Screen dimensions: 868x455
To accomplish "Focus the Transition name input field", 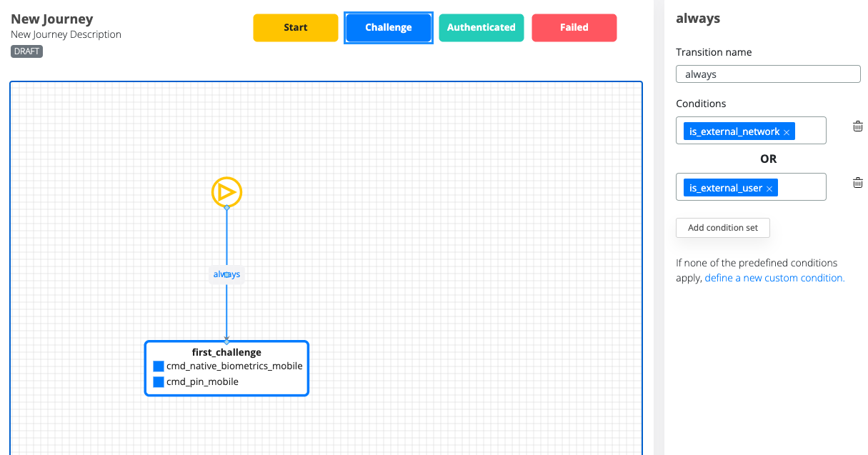I will [x=768, y=74].
